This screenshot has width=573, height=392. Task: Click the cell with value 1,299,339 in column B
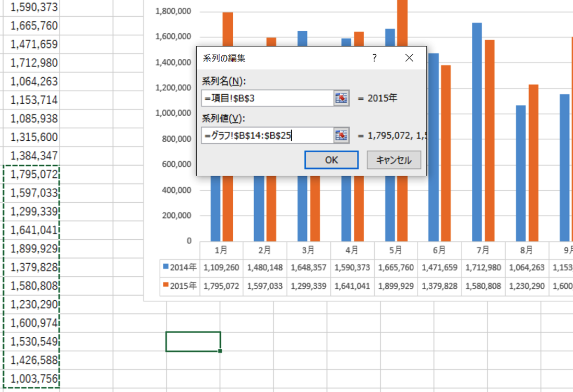click(x=31, y=211)
